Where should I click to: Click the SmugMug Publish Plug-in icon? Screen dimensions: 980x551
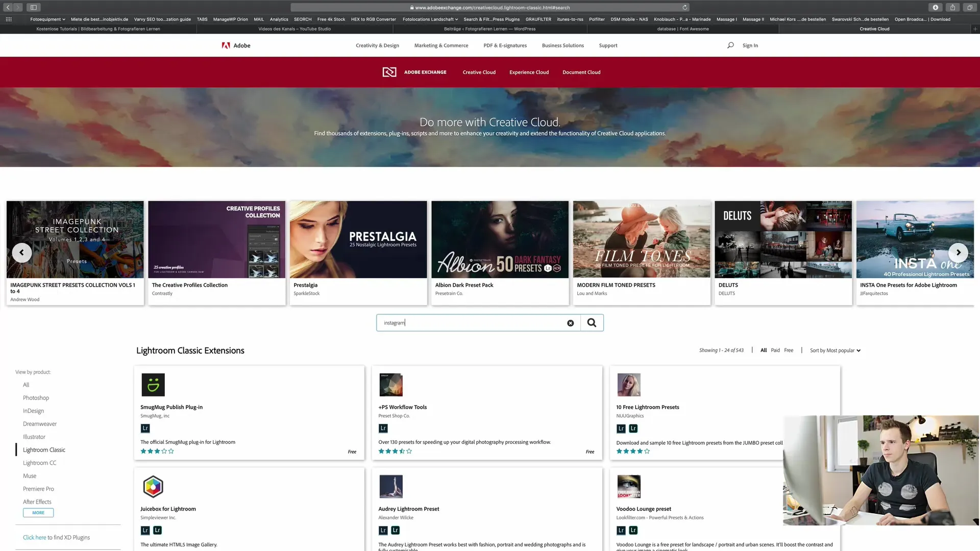tap(153, 385)
